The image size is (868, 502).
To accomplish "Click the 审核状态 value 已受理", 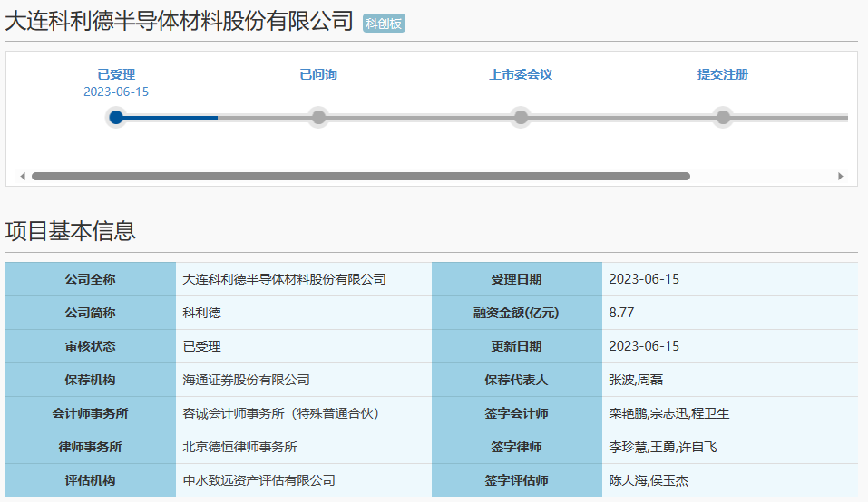I will click(x=202, y=347).
